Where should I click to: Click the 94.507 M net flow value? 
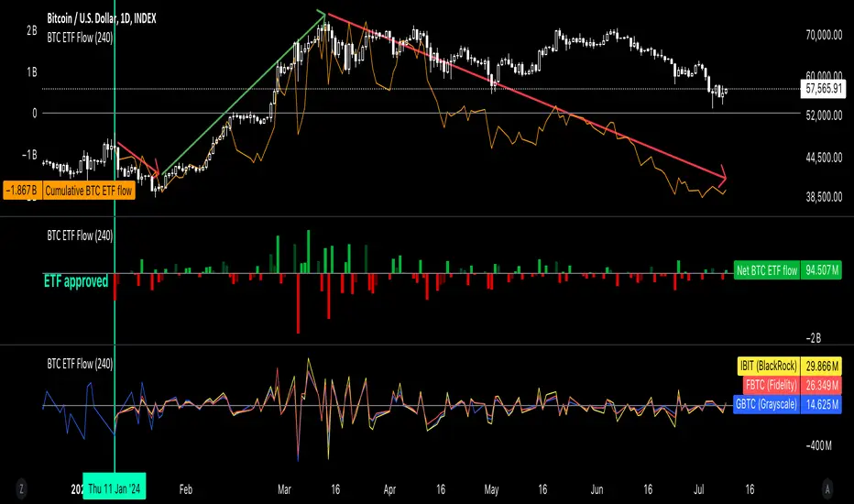pyautogui.click(x=821, y=269)
